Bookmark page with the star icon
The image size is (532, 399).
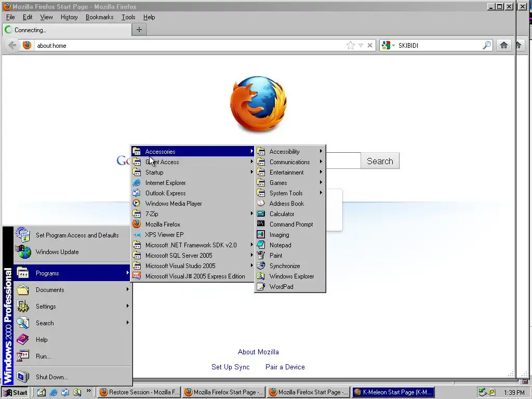pyautogui.click(x=351, y=45)
